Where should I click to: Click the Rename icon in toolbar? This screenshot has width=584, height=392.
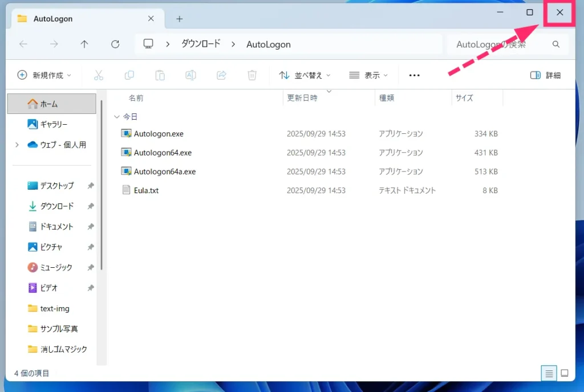tap(190, 76)
